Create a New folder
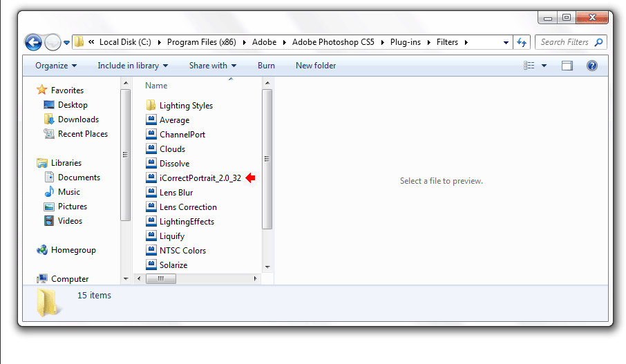This screenshot has width=626, height=364. pyautogui.click(x=316, y=66)
